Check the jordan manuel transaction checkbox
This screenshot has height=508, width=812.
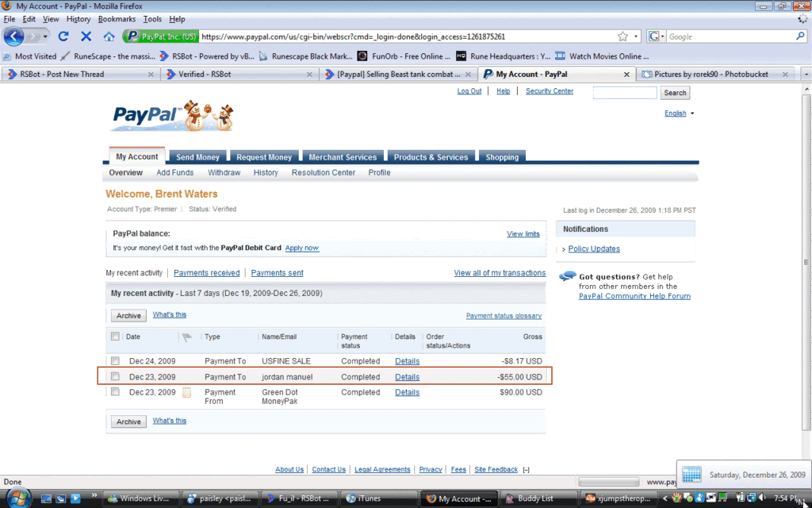pyautogui.click(x=115, y=376)
